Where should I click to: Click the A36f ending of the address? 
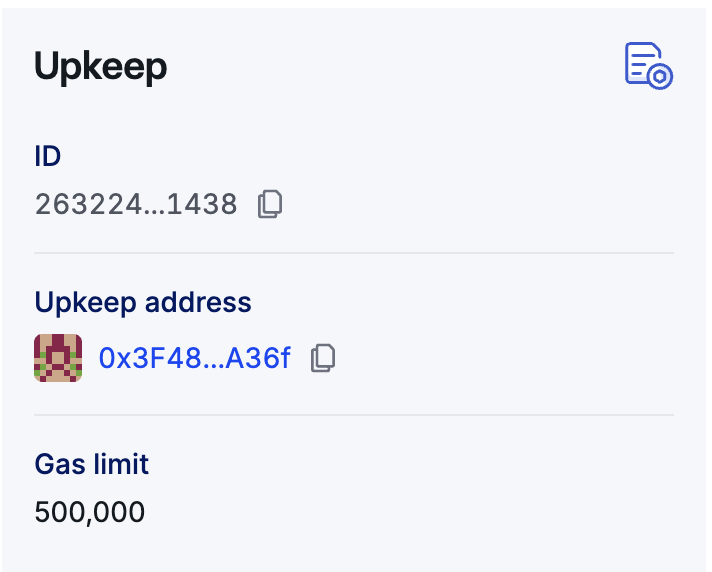259,357
